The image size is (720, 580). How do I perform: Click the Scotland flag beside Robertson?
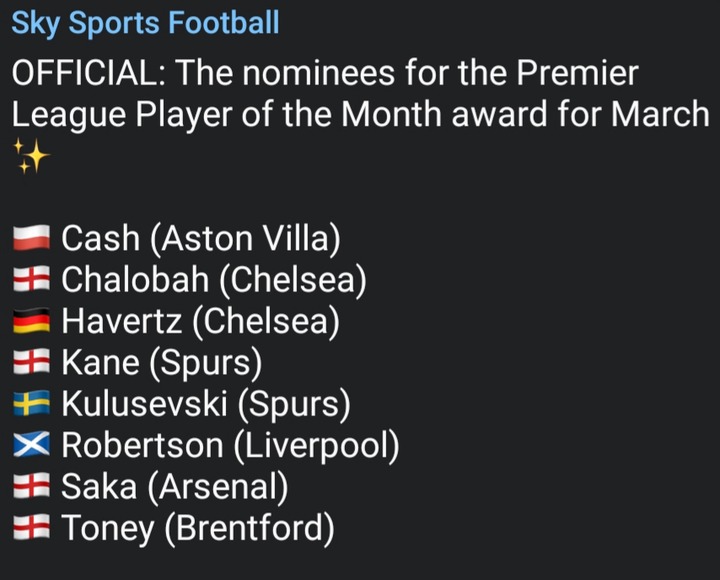(x=31, y=444)
